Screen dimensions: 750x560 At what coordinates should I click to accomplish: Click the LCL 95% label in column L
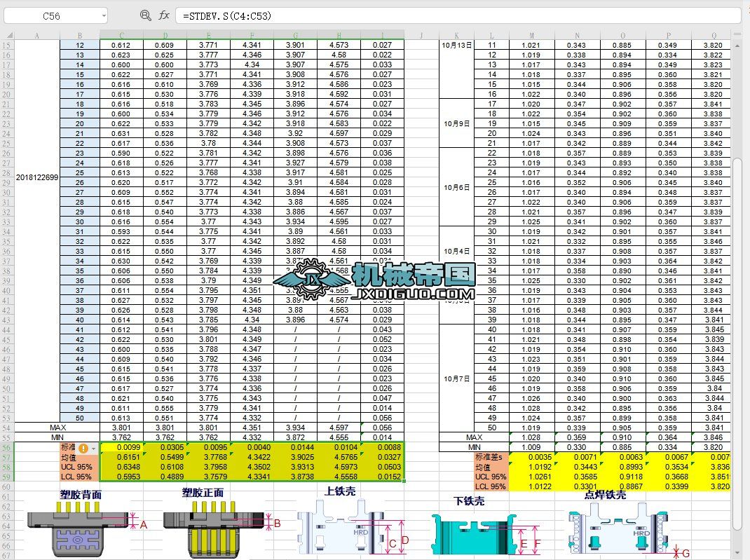click(x=492, y=487)
